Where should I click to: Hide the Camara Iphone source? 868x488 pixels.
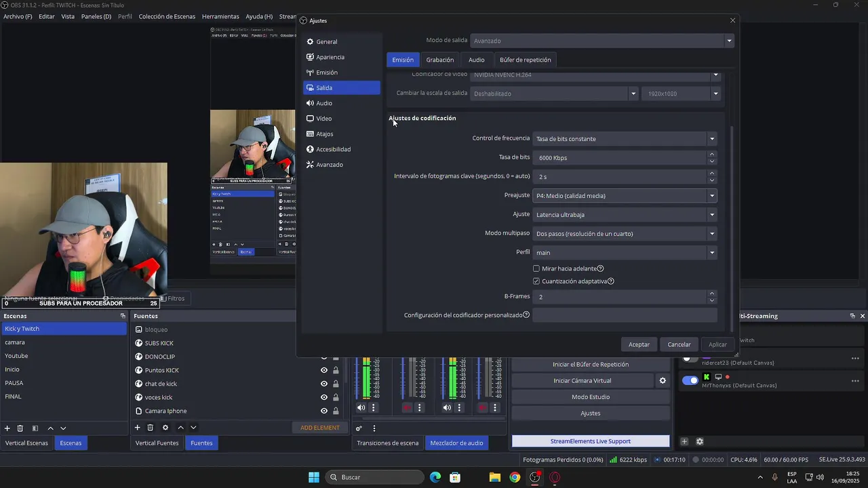point(324,411)
